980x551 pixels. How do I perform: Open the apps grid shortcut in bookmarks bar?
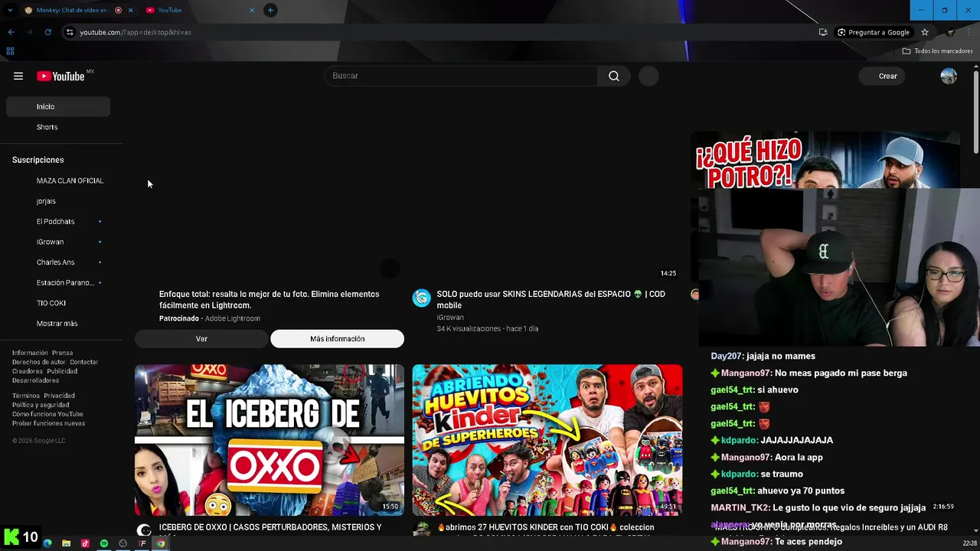point(10,51)
